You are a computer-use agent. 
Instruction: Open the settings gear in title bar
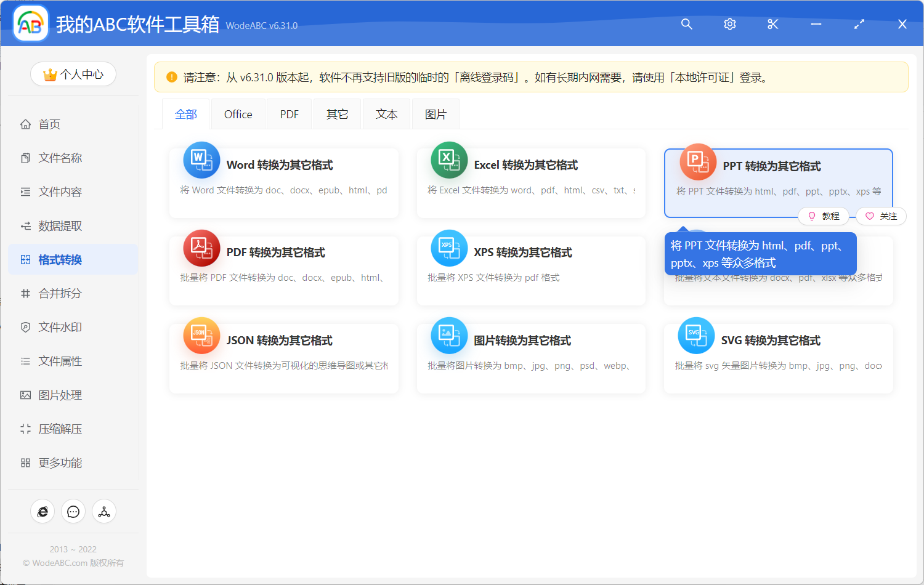729,24
